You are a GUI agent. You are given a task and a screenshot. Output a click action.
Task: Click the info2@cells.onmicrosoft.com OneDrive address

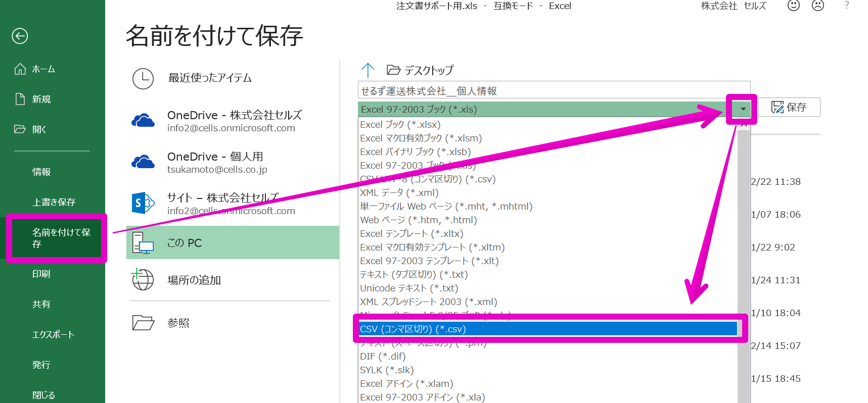point(231,128)
